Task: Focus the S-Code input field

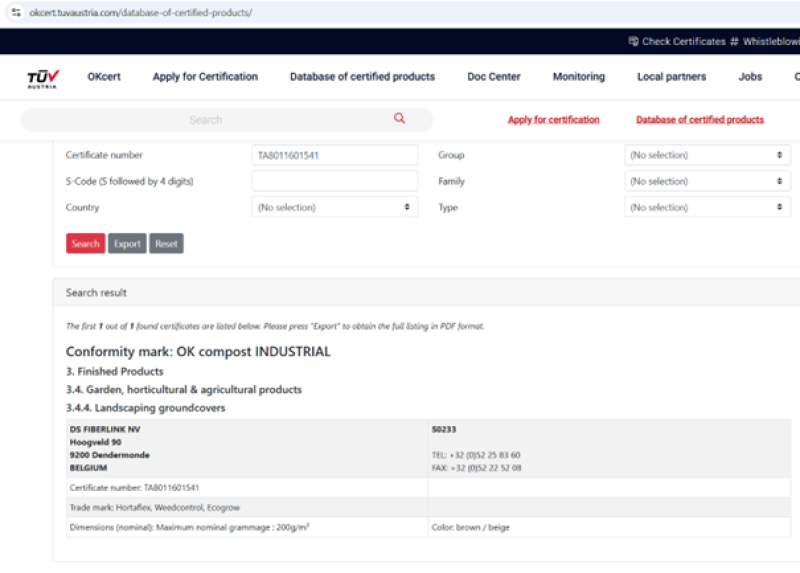Action: [x=335, y=181]
